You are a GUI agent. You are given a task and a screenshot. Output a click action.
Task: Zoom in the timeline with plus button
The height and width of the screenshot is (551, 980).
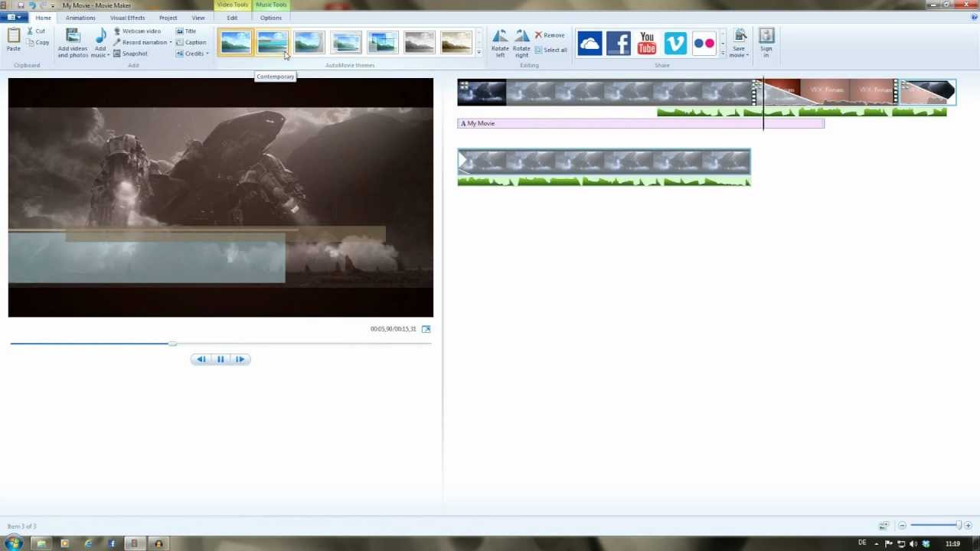969,526
